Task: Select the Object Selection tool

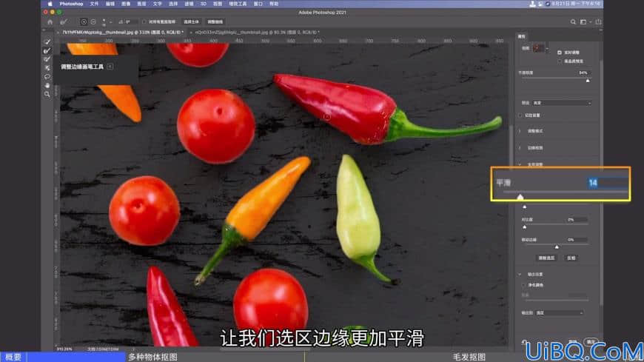Action: 47,68
